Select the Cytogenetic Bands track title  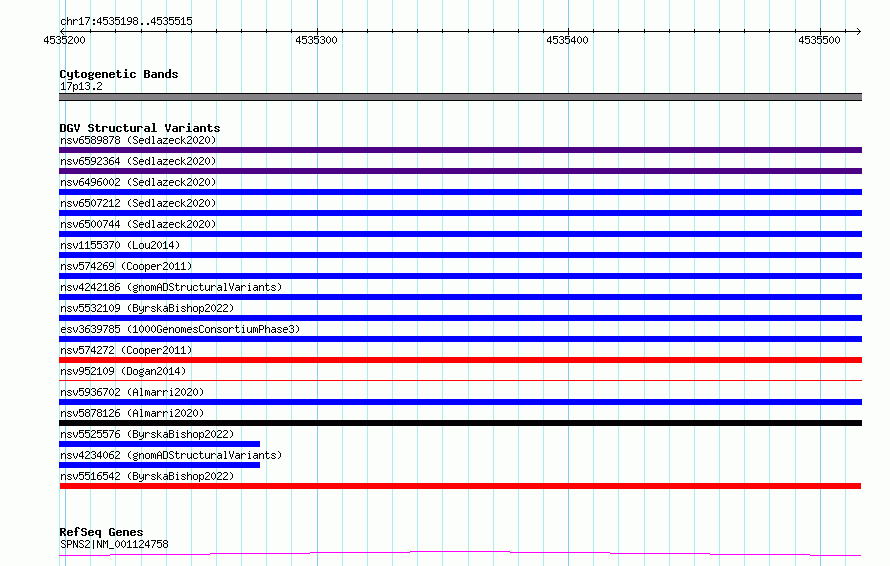[x=119, y=74]
